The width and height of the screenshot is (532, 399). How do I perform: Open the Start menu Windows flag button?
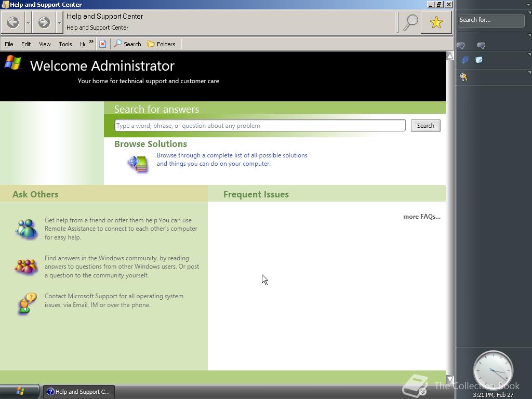coord(20,392)
